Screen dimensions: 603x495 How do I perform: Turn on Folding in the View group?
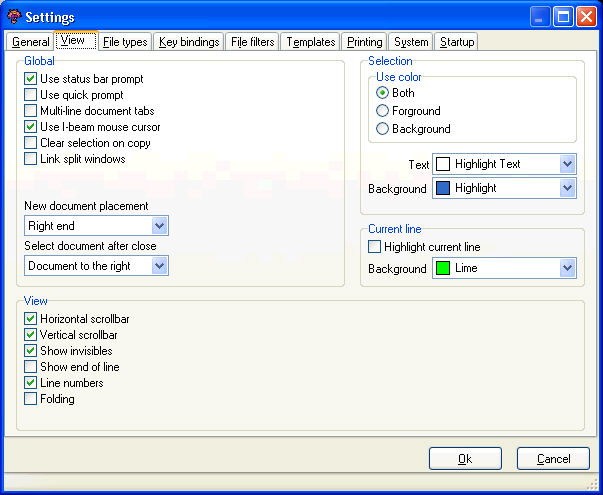click(x=31, y=399)
